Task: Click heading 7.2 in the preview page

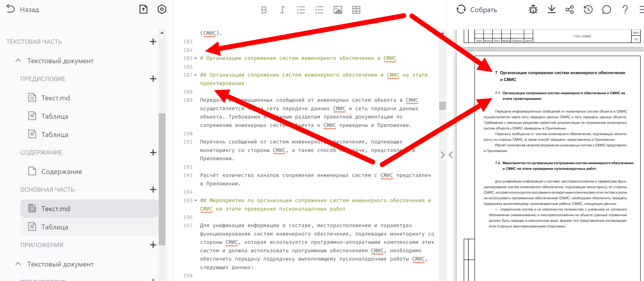Action: [x=564, y=166]
